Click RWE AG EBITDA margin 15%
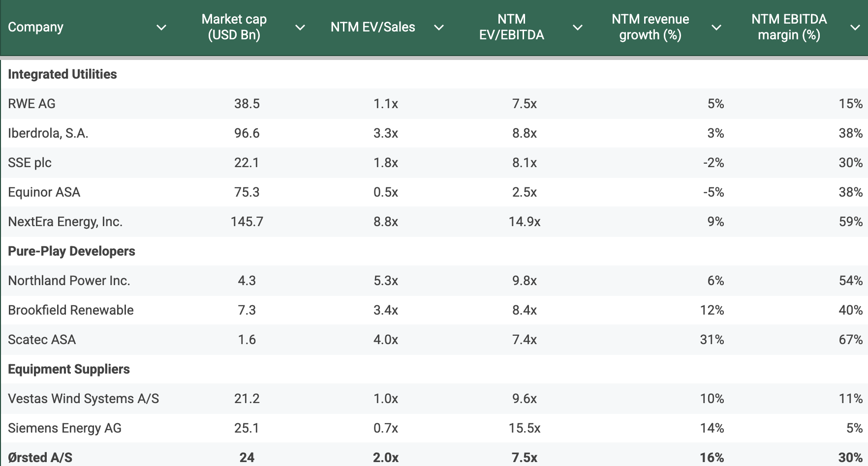This screenshot has height=466, width=868. 851,104
